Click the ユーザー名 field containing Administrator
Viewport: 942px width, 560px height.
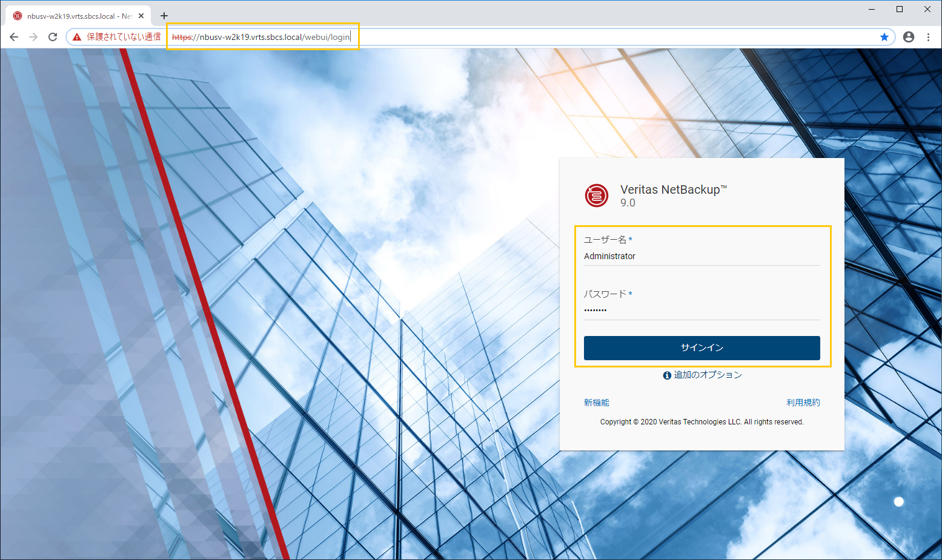coord(702,256)
